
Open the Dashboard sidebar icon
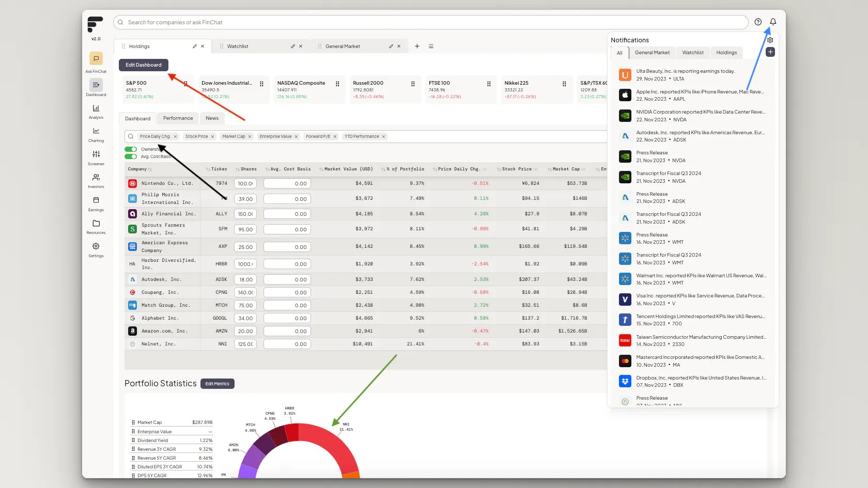96,85
